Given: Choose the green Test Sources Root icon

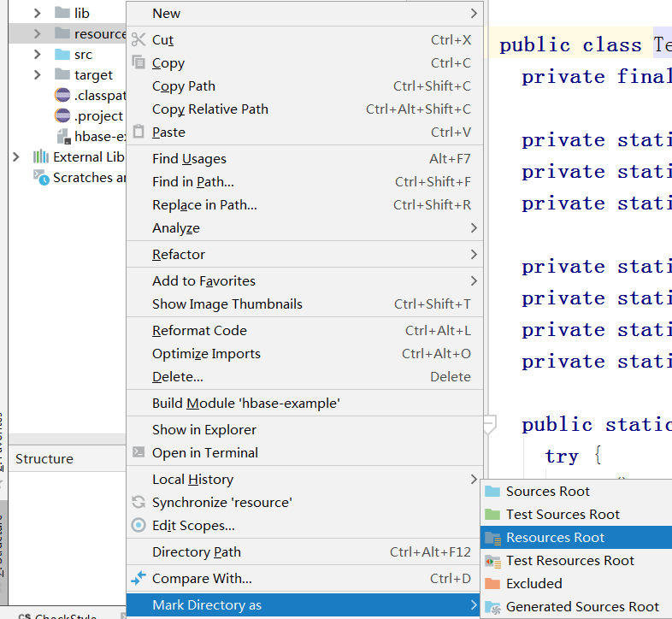Looking at the screenshot, I should 492,515.
